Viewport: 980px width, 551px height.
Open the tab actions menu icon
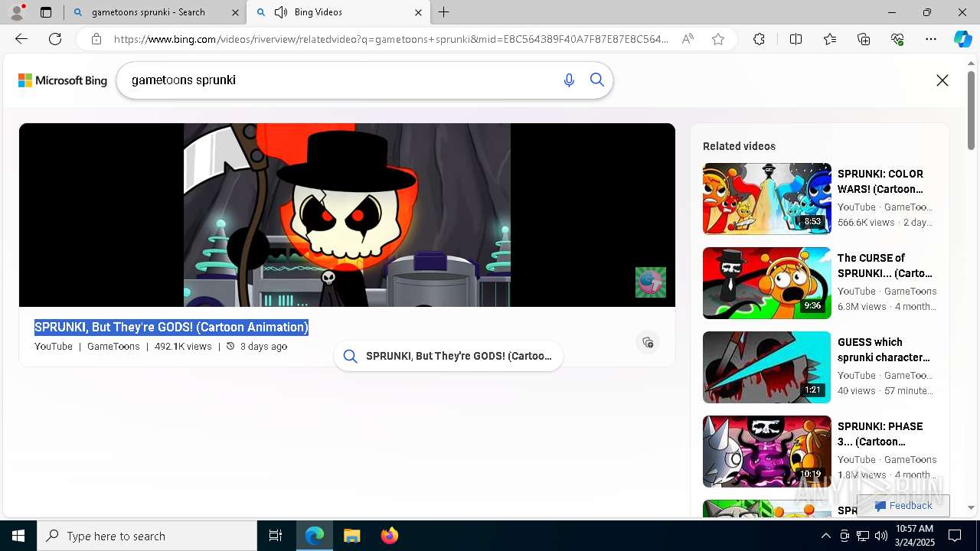pos(46,12)
